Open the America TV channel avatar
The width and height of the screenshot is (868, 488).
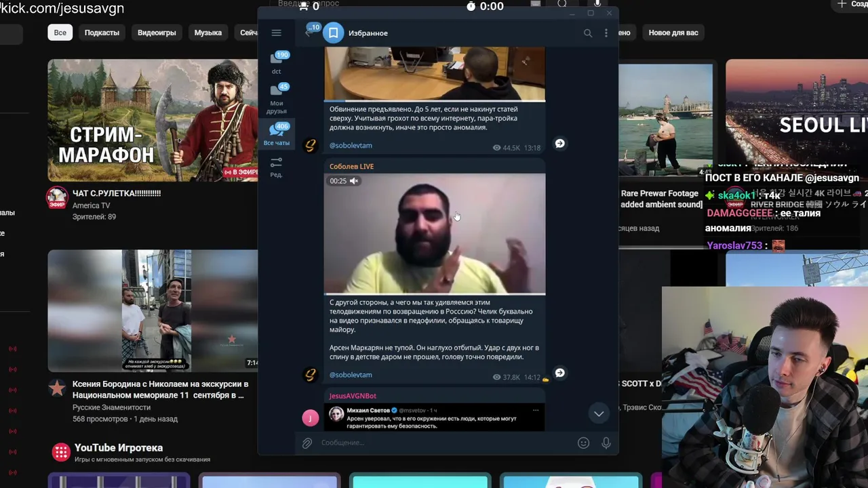click(x=57, y=197)
